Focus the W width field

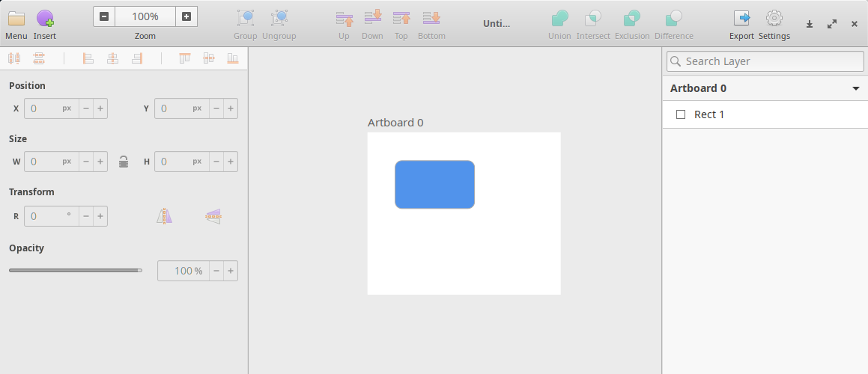coord(52,162)
